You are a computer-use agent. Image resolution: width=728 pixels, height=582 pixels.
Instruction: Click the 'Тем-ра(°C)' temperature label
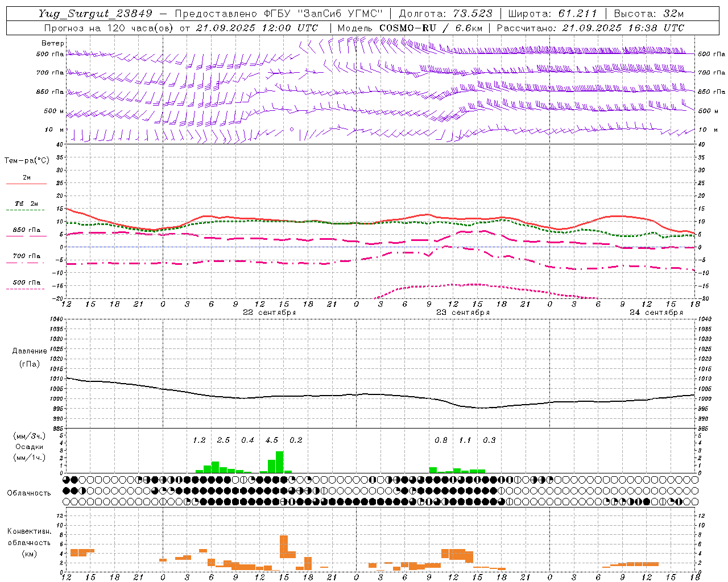[27, 160]
